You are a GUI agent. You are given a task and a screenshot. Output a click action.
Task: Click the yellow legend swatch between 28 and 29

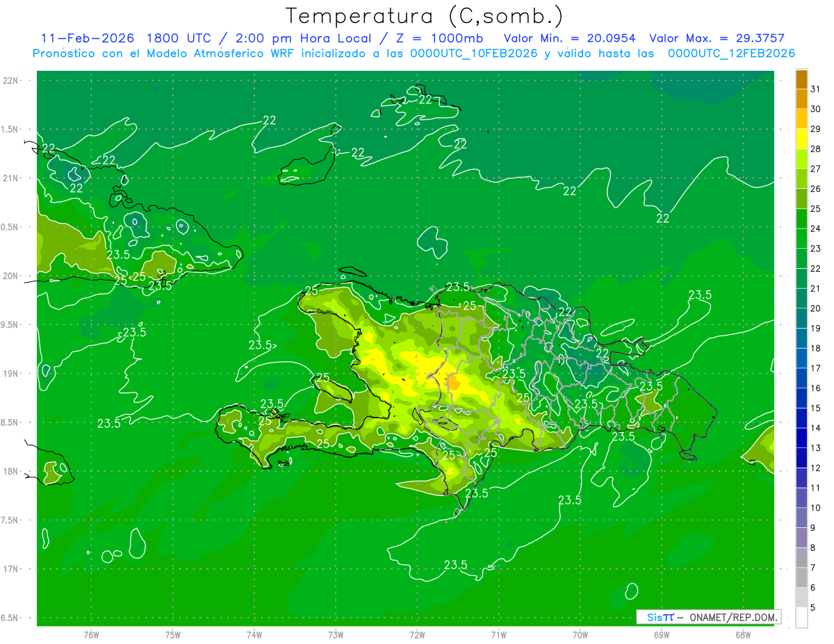[x=801, y=138]
